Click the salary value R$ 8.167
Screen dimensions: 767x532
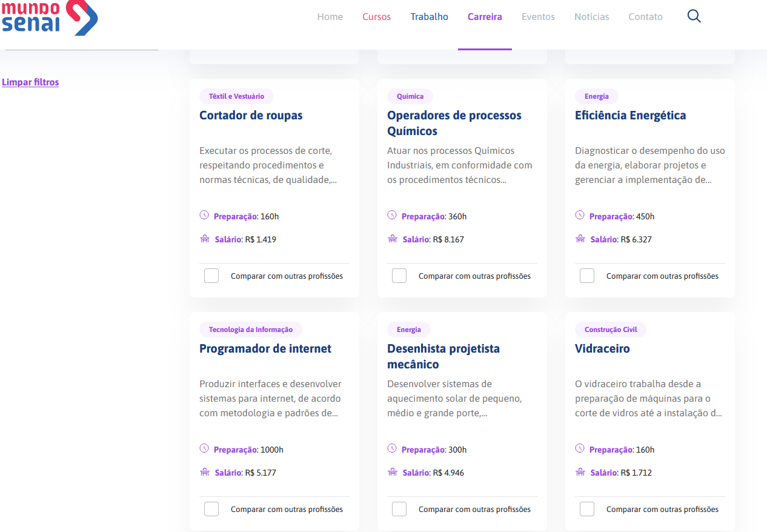click(x=448, y=239)
